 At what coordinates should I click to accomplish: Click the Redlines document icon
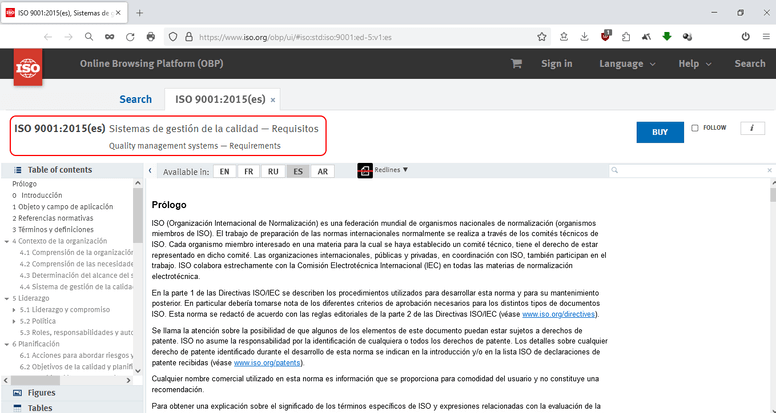pos(365,171)
